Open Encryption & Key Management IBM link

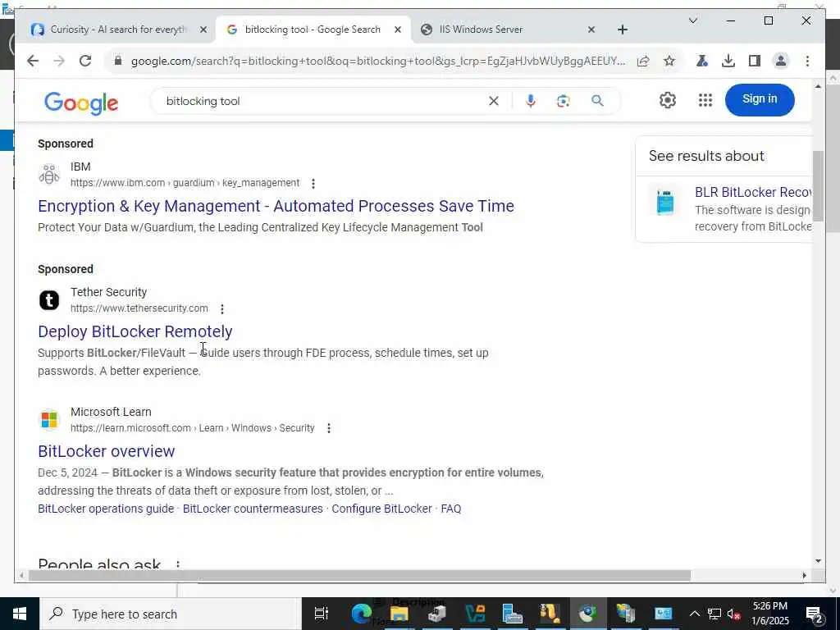coord(276,206)
